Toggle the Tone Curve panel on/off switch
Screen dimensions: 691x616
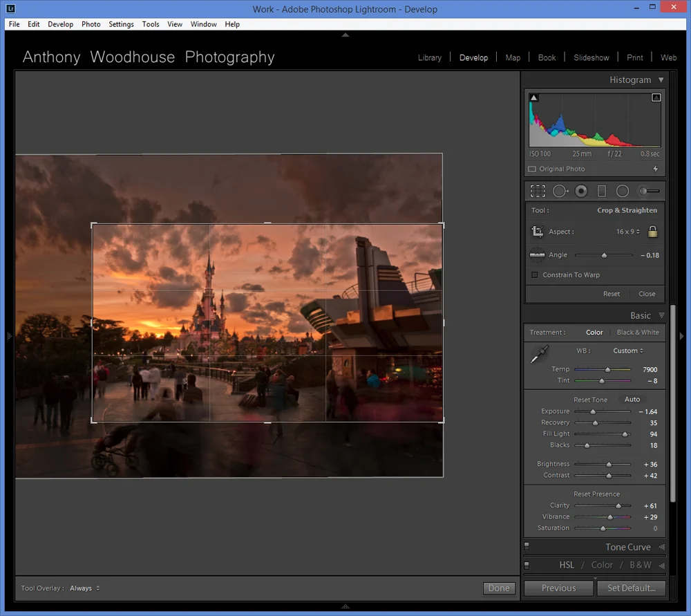coord(527,547)
